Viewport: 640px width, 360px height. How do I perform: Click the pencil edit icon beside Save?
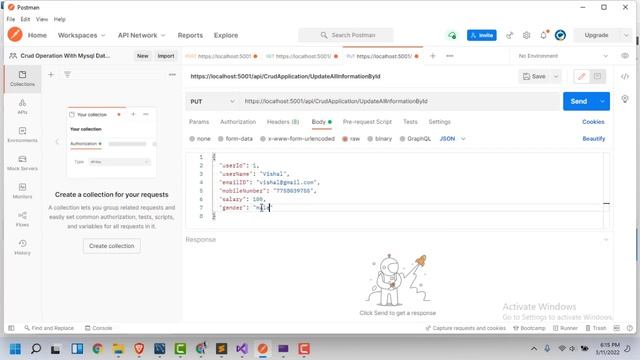[x=582, y=76]
